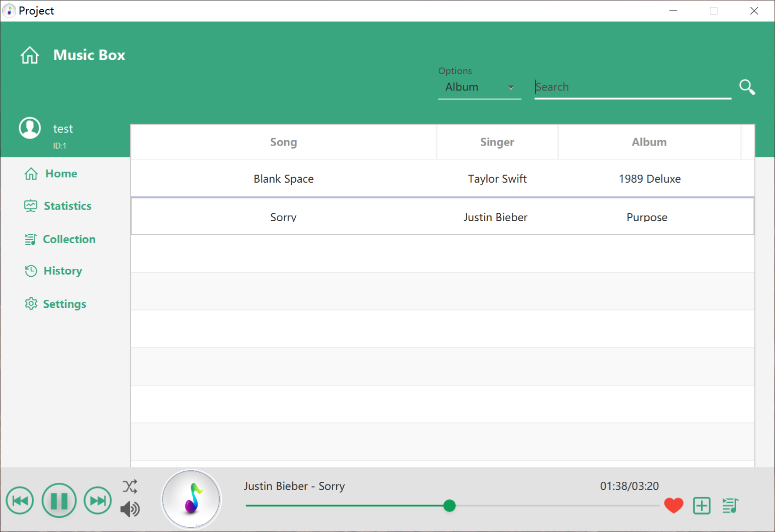Viewport: 775px width, 532px height.
Task: Open the History page
Action: tap(63, 271)
